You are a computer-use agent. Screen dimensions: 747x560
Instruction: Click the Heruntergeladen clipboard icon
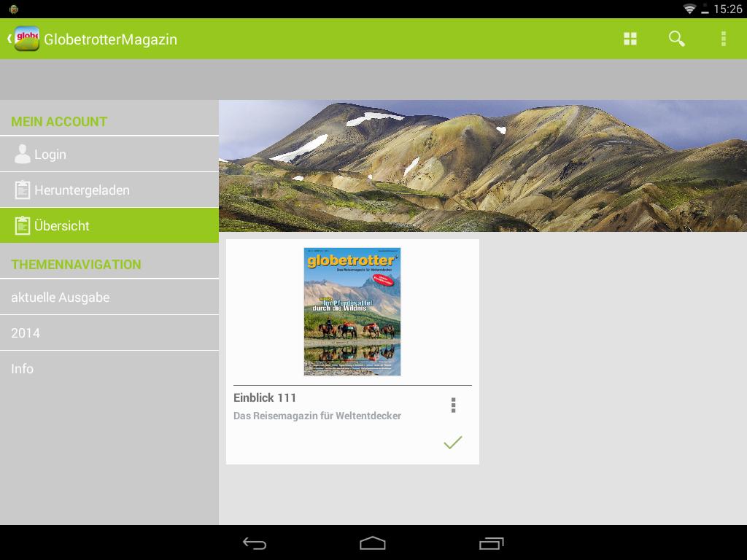[23, 190]
